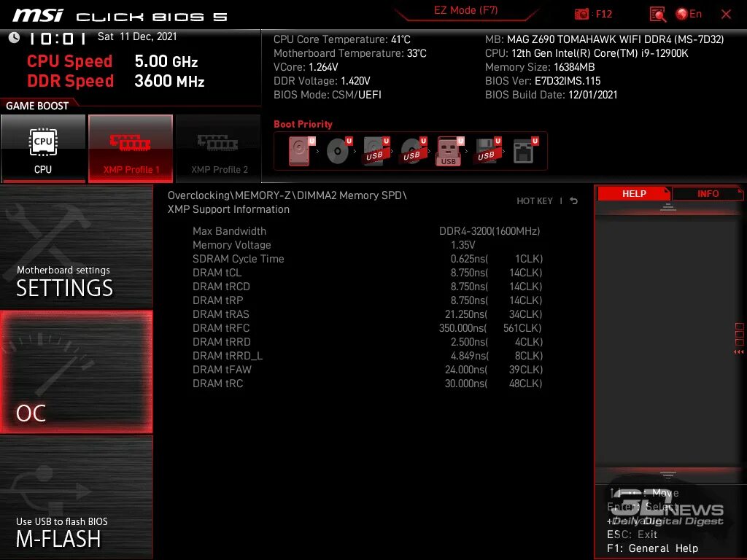Screen dimensions: 747x560
Task: Click the help panel bottom grip handle
Action: coord(668,474)
